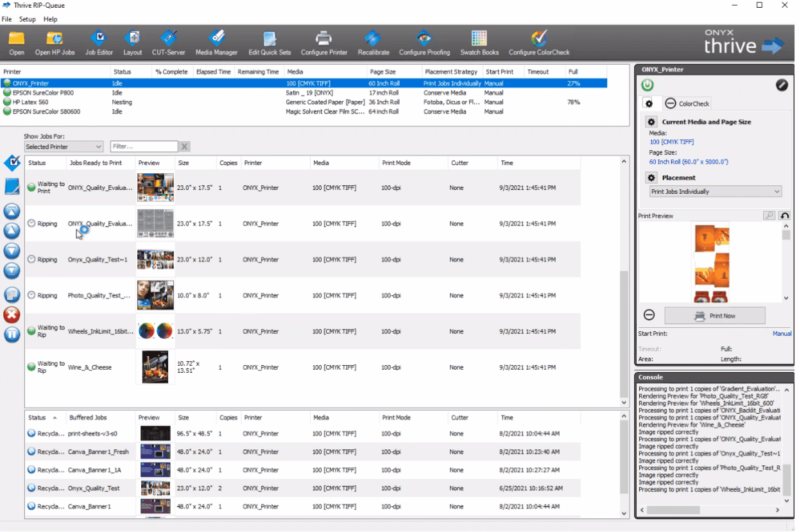Sort by the buffered jobs Status column header
799x532 pixels.
coord(37,418)
